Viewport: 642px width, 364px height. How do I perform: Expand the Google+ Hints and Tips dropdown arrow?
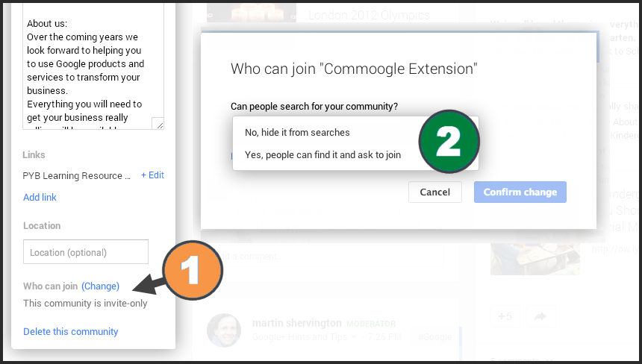(354, 337)
